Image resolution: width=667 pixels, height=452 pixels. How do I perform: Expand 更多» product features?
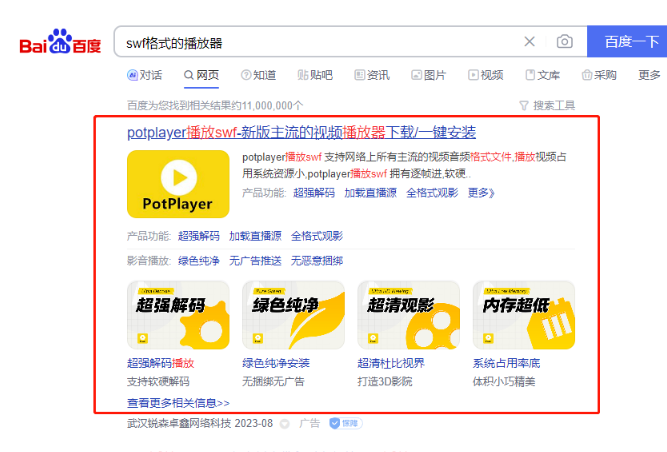point(481,193)
